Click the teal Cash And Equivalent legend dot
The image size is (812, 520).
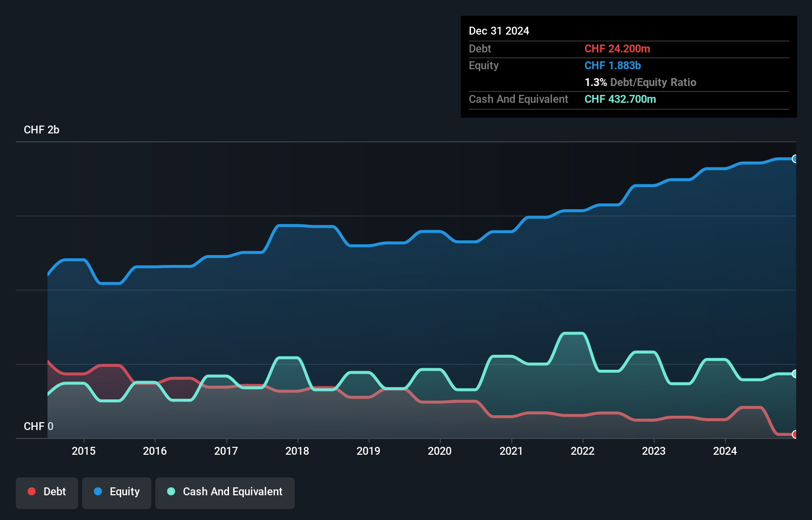(171, 491)
